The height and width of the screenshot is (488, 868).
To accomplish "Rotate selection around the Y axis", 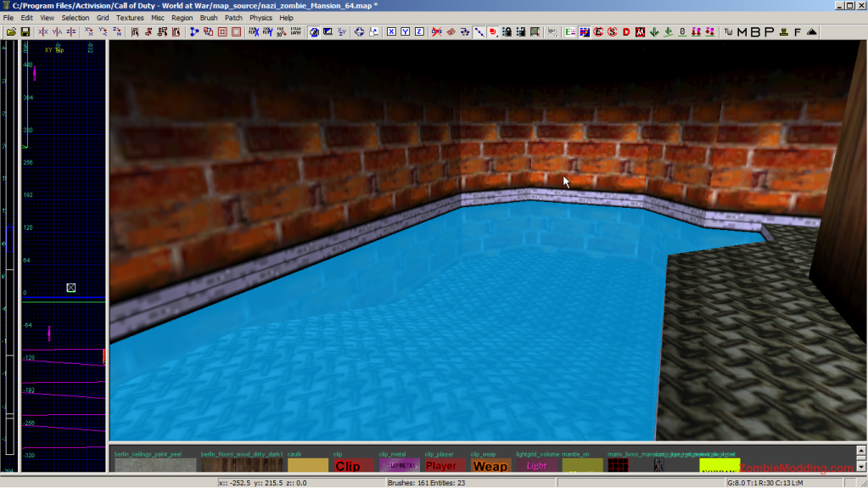I will [x=103, y=32].
